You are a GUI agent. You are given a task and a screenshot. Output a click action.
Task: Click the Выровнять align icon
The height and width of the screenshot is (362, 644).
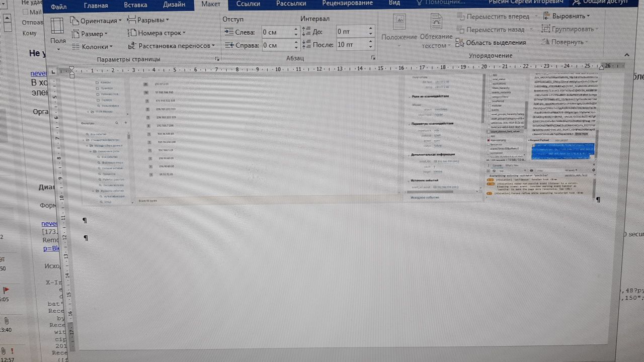coord(546,16)
